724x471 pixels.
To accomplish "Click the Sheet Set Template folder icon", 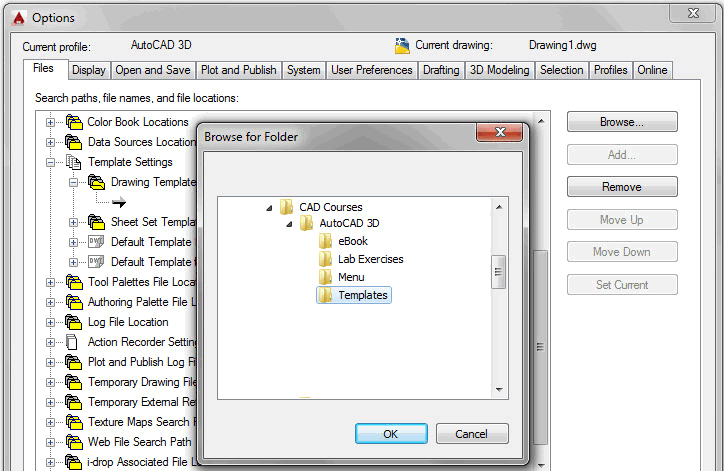I will coord(97,222).
